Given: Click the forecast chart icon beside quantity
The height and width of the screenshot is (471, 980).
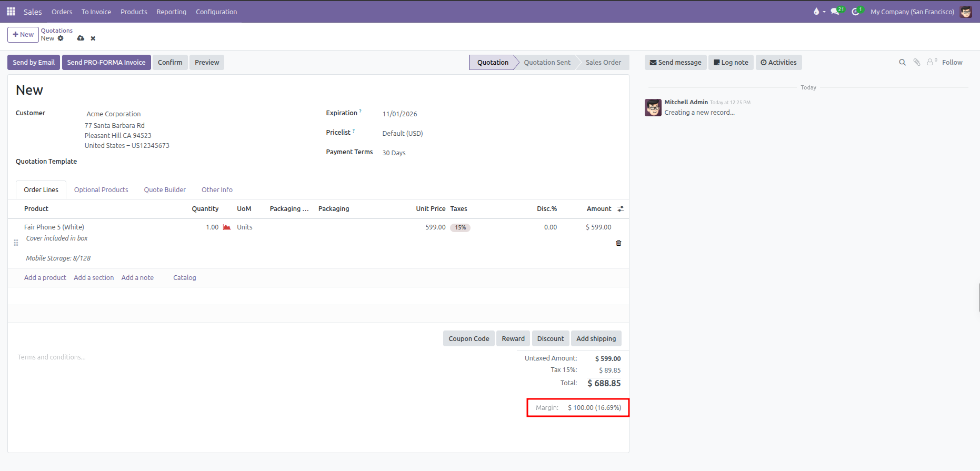Looking at the screenshot, I should click(x=227, y=227).
